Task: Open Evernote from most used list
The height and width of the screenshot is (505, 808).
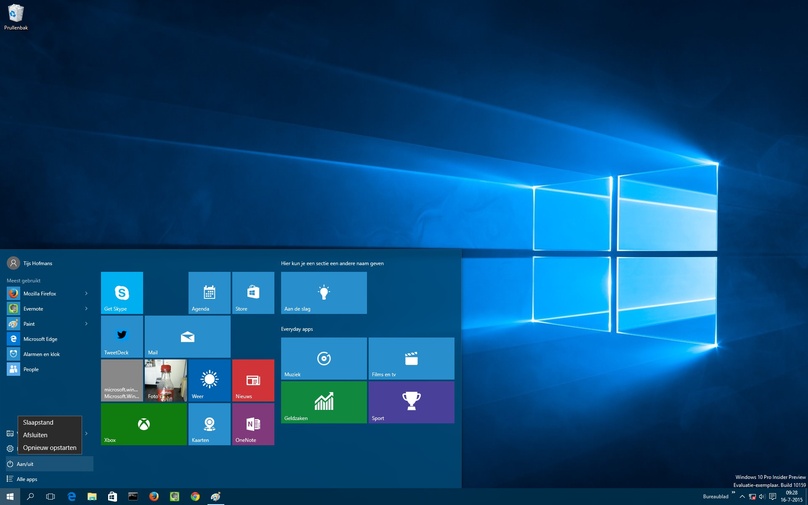Action: [x=48, y=309]
